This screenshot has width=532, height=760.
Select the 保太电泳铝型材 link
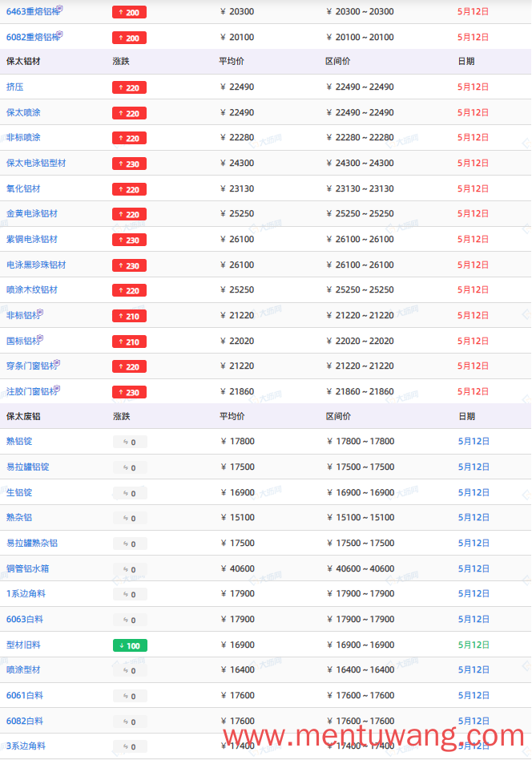36,164
